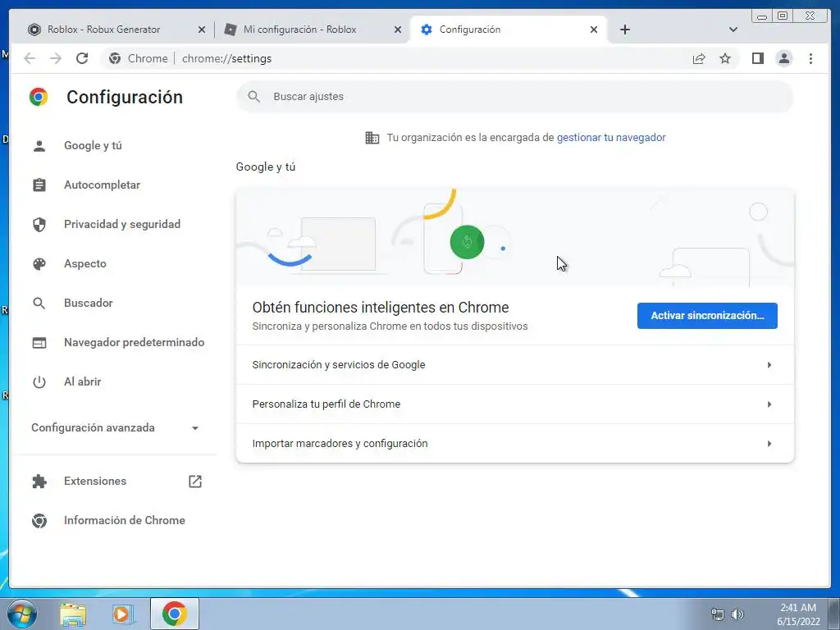Click the Navegador predeterminado window icon
840x630 pixels.
39,342
